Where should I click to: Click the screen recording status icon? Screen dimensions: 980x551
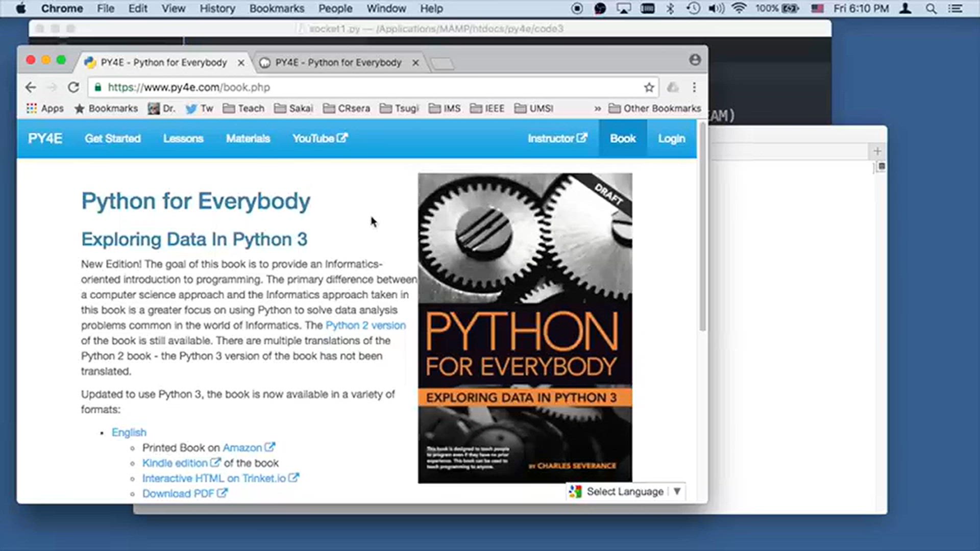point(577,9)
